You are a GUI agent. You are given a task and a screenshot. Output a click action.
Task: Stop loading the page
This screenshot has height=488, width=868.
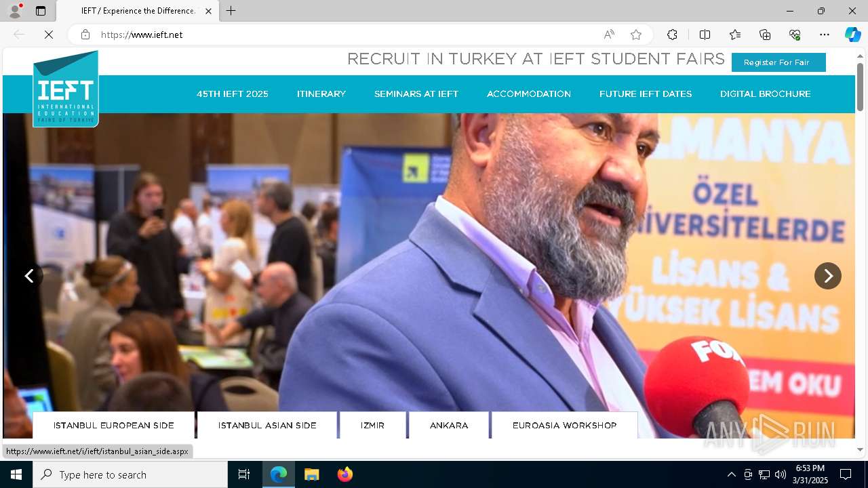[x=49, y=35]
